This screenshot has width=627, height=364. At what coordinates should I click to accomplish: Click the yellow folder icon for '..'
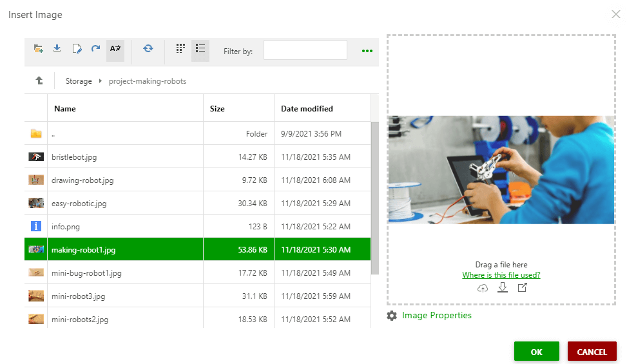[x=36, y=133]
